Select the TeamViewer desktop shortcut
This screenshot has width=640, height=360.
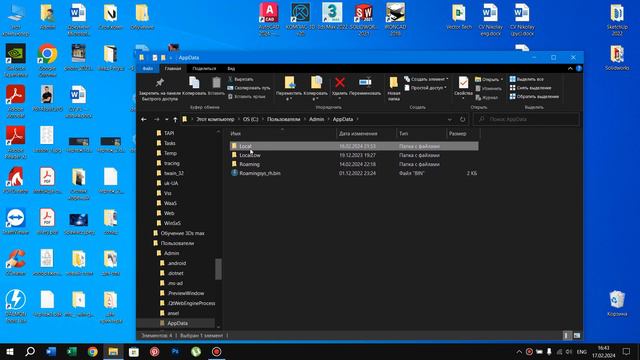(x=16, y=222)
